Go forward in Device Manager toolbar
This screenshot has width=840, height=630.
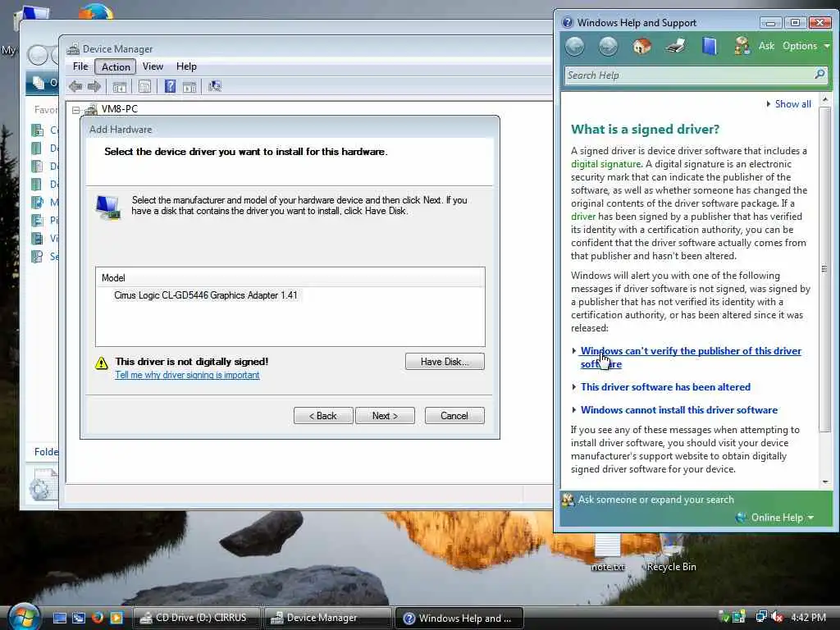pos(94,86)
